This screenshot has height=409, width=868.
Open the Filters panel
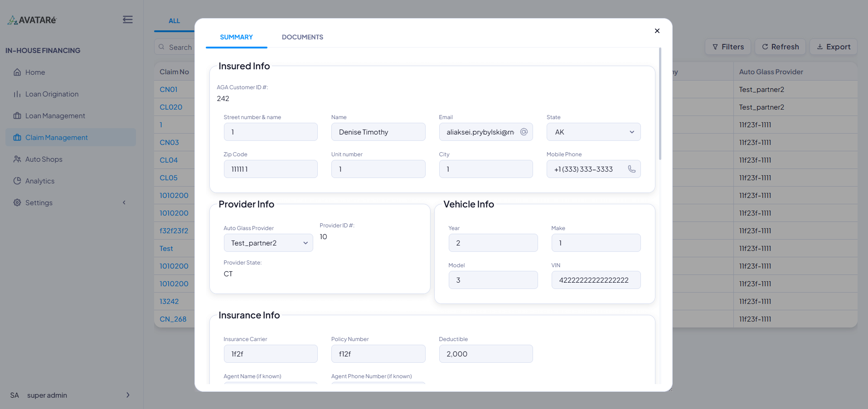click(727, 47)
